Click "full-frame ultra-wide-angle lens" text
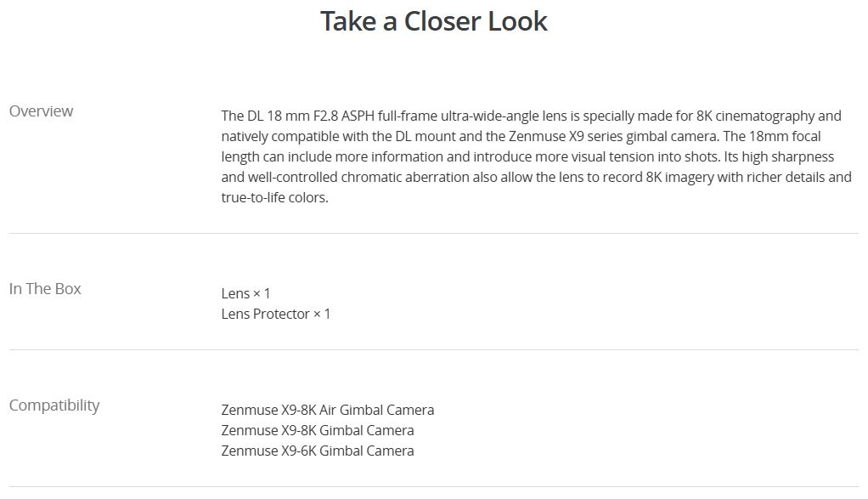This screenshot has width=868, height=499. point(476,116)
